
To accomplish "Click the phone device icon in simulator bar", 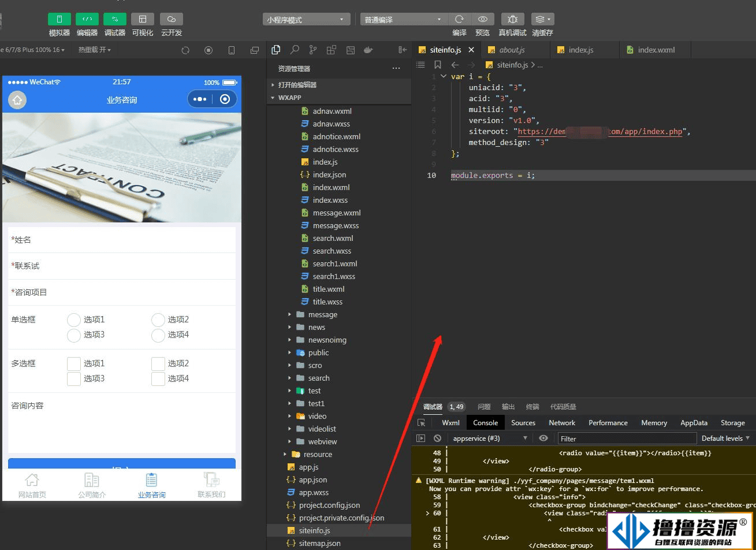I will tap(232, 50).
